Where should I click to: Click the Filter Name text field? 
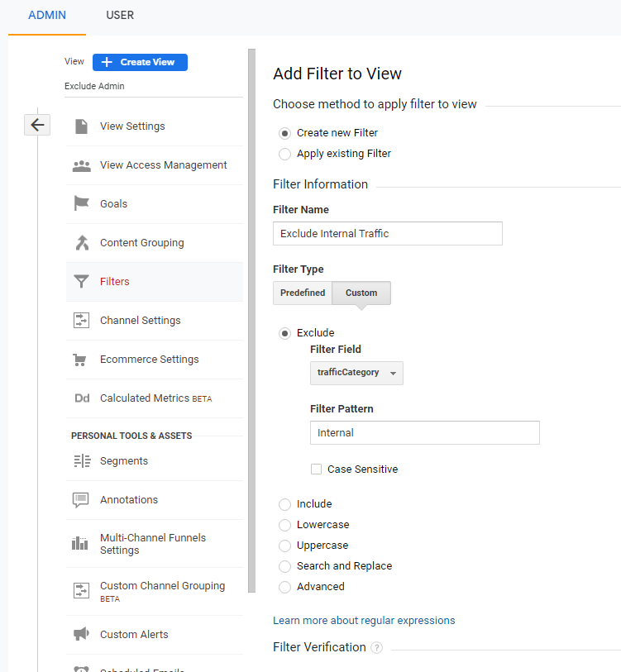387,234
